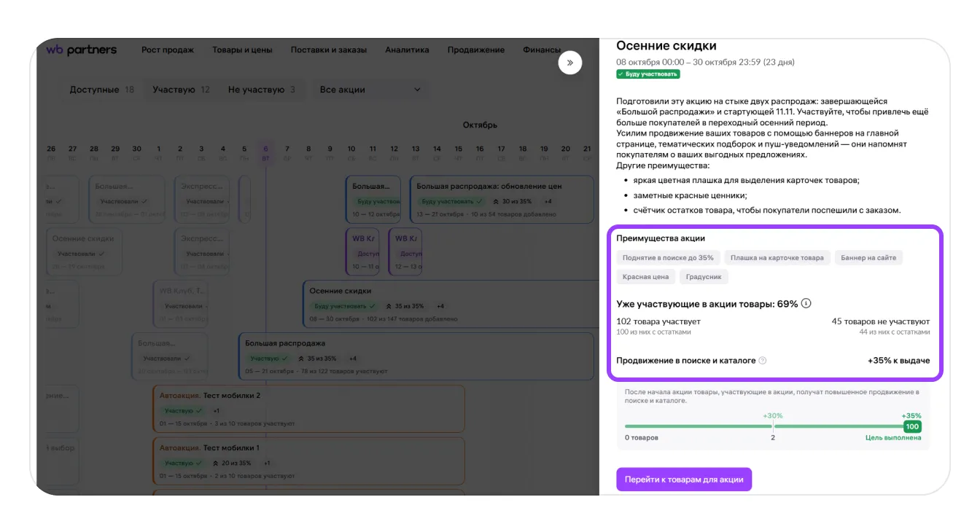Open Автоакция. Тест мобилки 1 card
The width and height of the screenshot is (980, 532).
click(x=308, y=461)
